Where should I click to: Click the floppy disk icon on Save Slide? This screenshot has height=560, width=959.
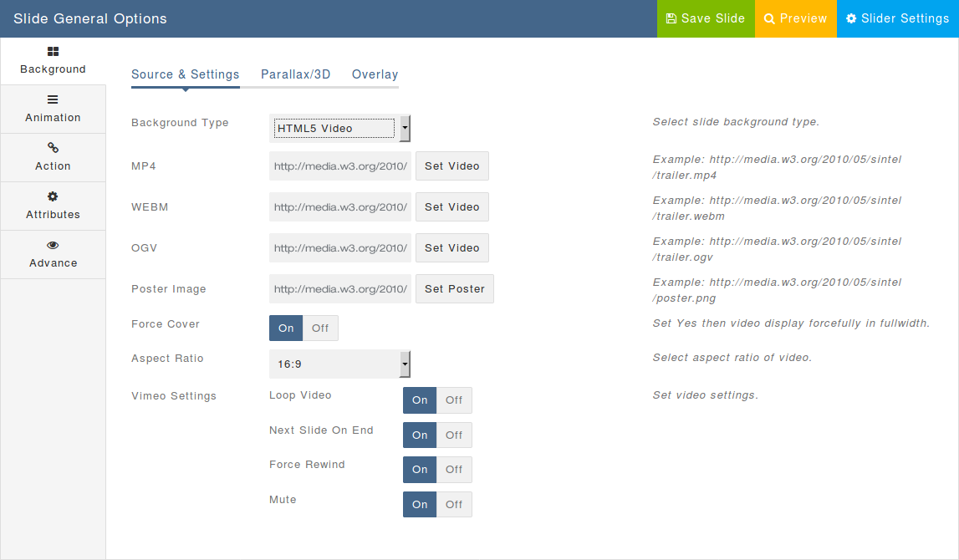pyautogui.click(x=671, y=18)
